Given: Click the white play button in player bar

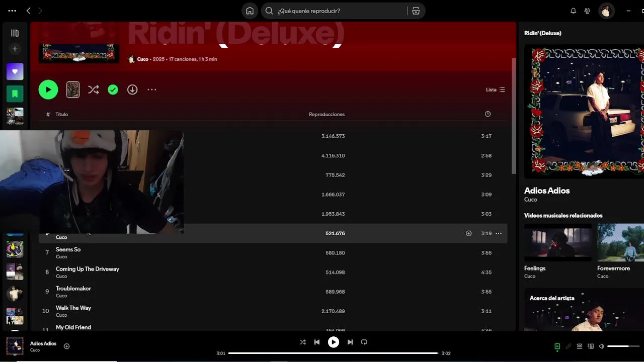Looking at the screenshot, I should (333, 342).
